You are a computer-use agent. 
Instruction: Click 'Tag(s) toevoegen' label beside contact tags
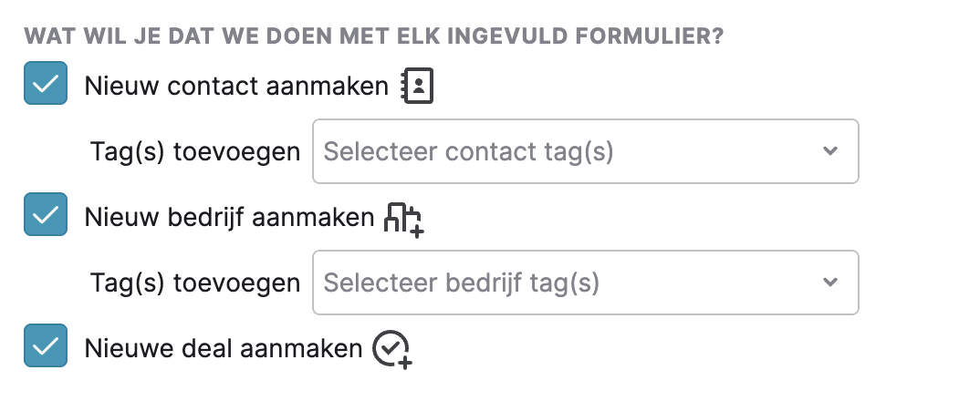coord(195,152)
